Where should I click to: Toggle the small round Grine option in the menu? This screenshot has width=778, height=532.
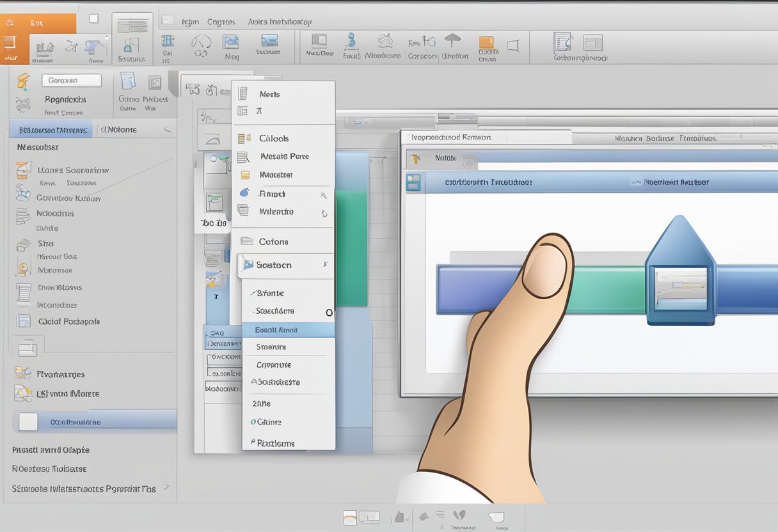[x=254, y=422]
